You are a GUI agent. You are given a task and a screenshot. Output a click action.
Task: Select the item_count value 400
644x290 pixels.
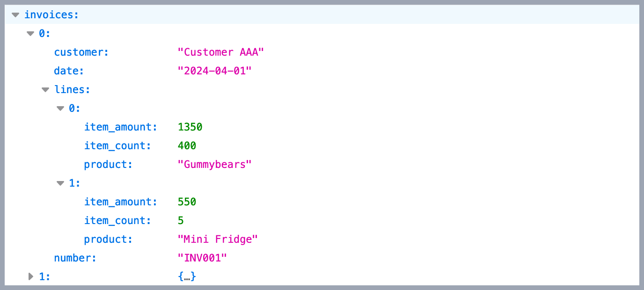pos(187,146)
